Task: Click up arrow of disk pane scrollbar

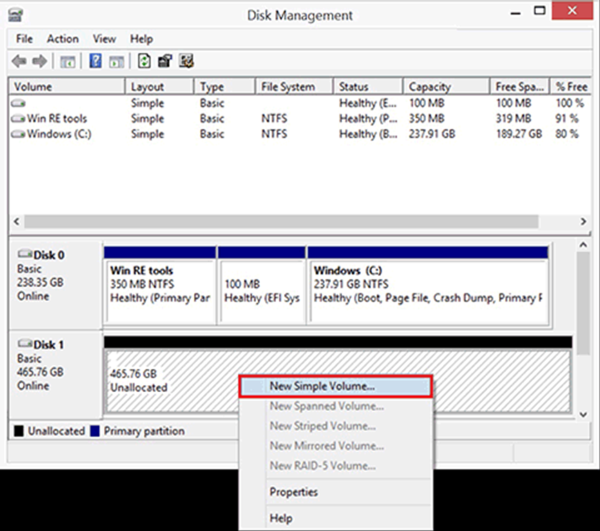Action: [x=583, y=245]
